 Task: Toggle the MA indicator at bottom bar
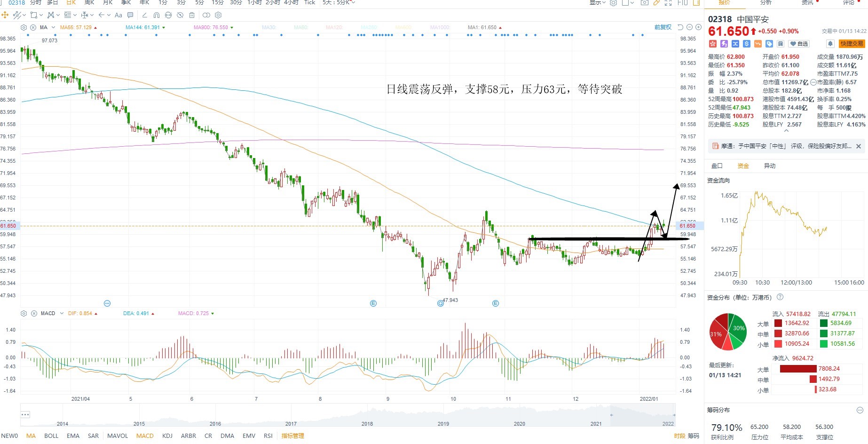(31, 436)
